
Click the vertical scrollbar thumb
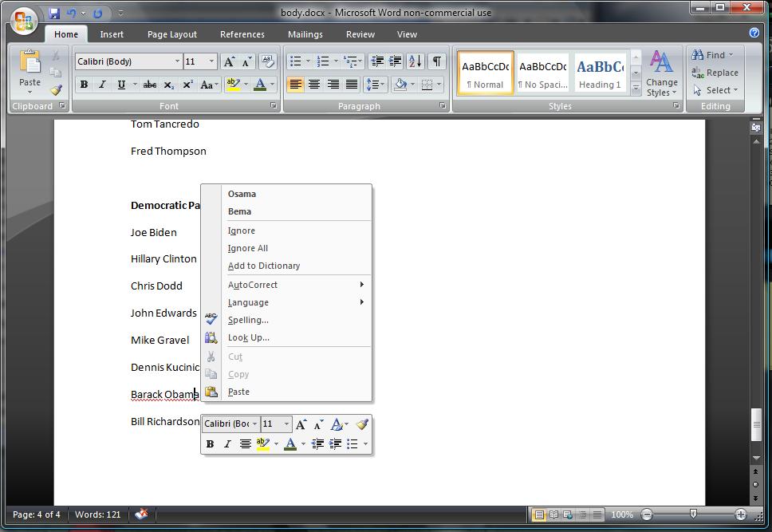pyautogui.click(x=756, y=424)
